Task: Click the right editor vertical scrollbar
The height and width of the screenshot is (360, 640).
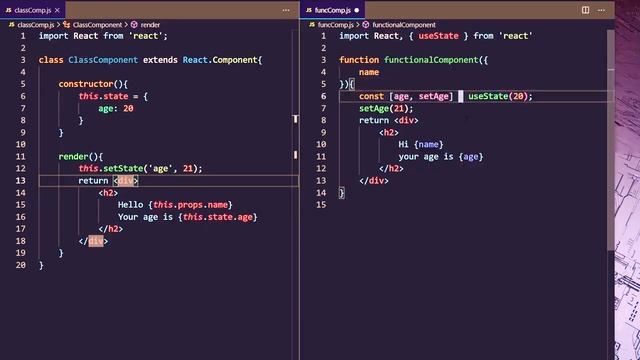Action: coord(611,139)
